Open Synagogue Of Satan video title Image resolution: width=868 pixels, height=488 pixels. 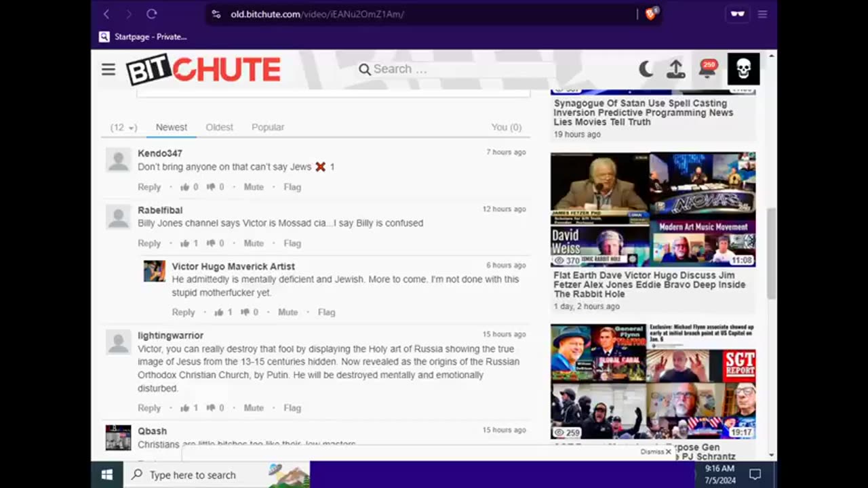(x=643, y=113)
